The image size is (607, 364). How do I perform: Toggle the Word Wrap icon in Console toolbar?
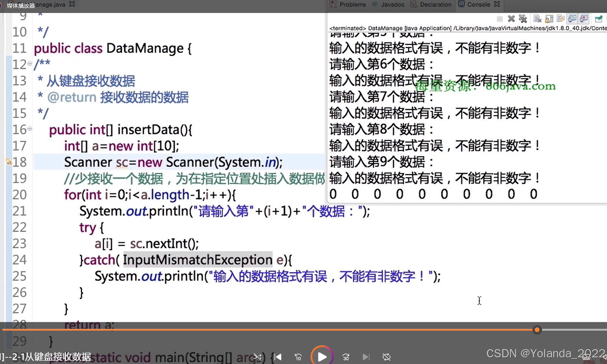(561, 19)
